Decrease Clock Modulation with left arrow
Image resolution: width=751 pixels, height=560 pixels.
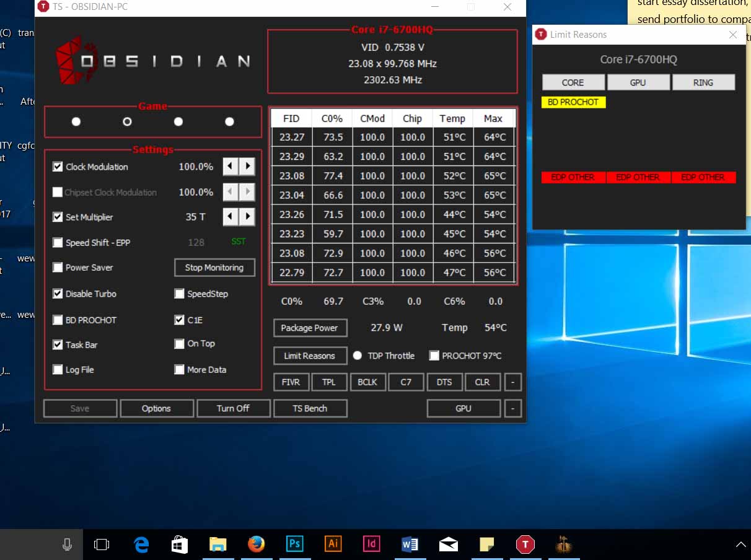point(231,166)
